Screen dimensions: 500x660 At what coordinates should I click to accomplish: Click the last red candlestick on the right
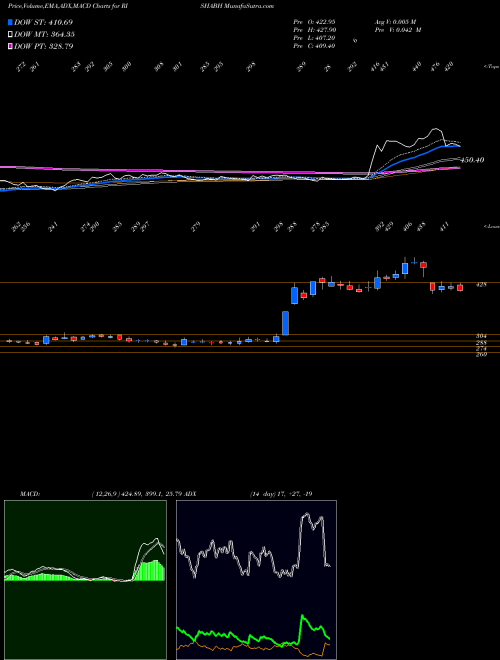coord(460,288)
